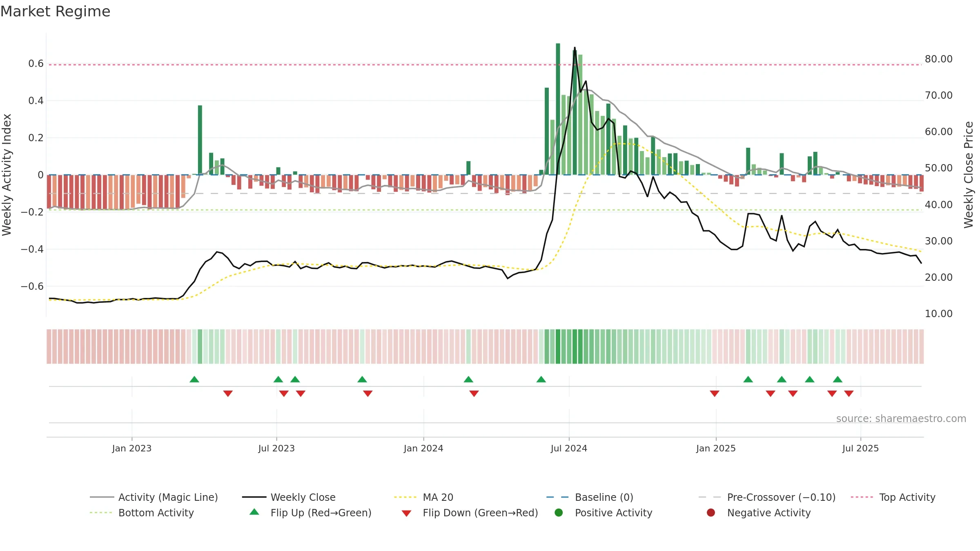This screenshot has height=551, width=980.
Task: Toggle the Baseline (0) legend entry
Action: pyautogui.click(x=590, y=498)
